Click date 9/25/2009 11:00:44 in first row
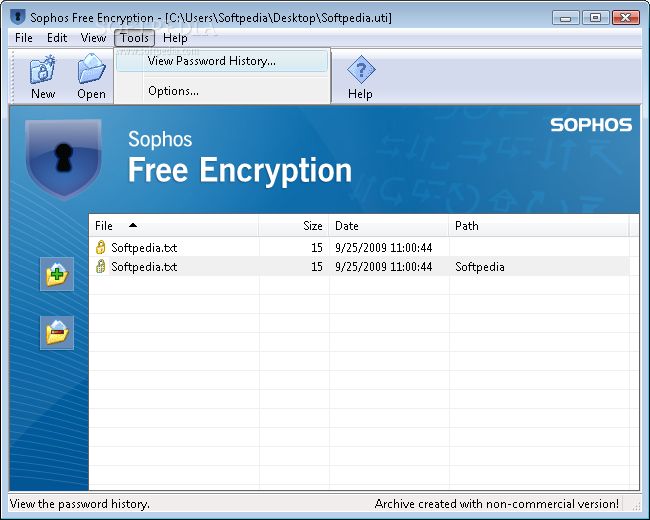 383,248
